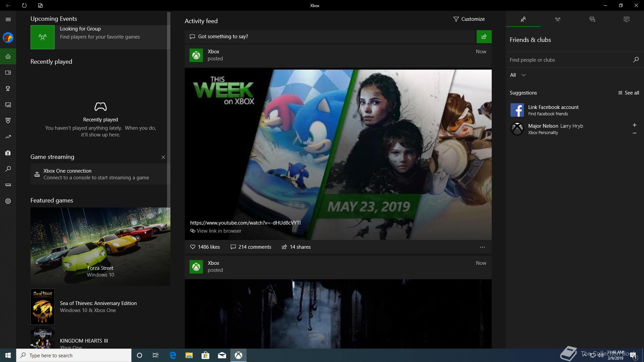644x362 pixels.
Task: Open Major Nelson profile picture
Action: click(x=517, y=129)
